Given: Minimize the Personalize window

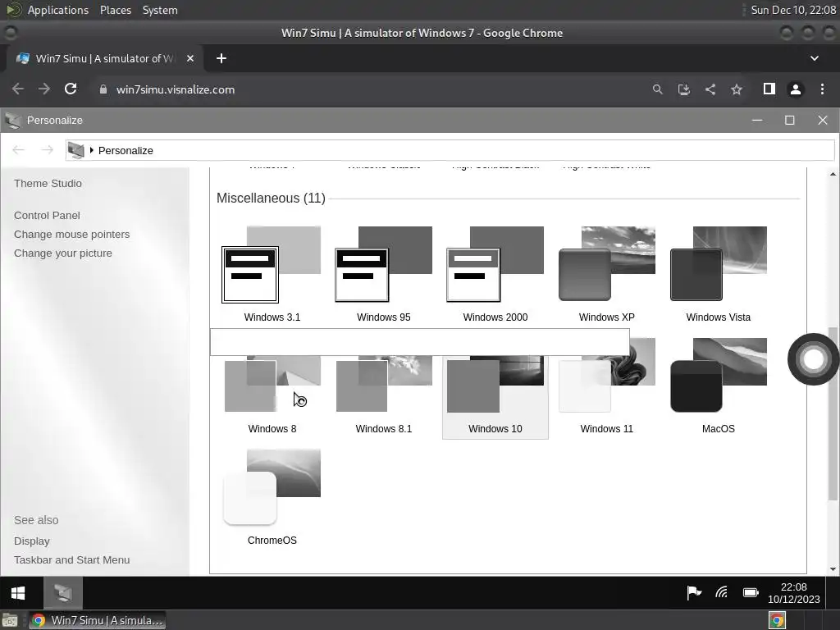Looking at the screenshot, I should coord(757,120).
